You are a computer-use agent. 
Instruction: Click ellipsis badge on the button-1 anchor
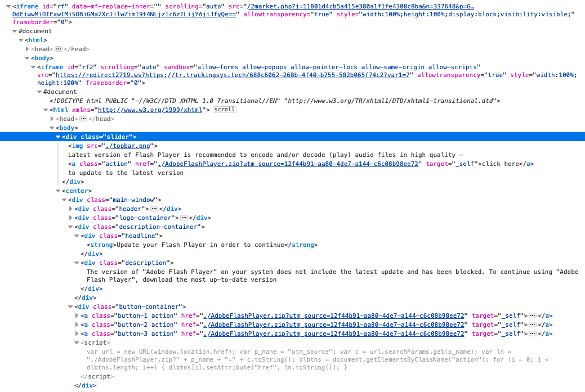[x=533, y=316]
